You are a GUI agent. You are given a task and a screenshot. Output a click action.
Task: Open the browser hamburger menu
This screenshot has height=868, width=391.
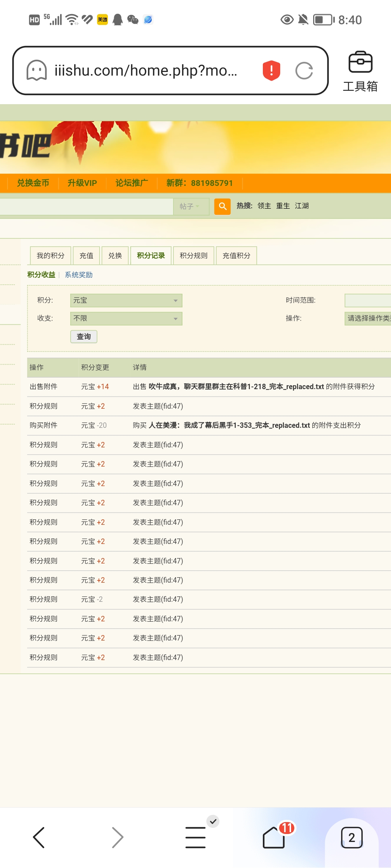click(x=195, y=837)
